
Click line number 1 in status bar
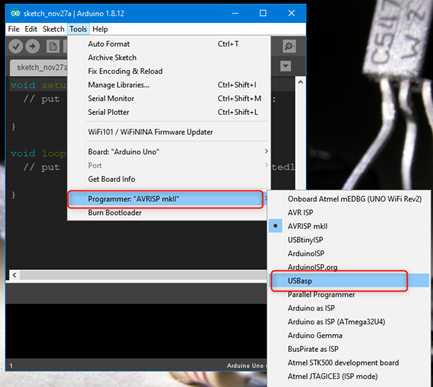pos(11,366)
